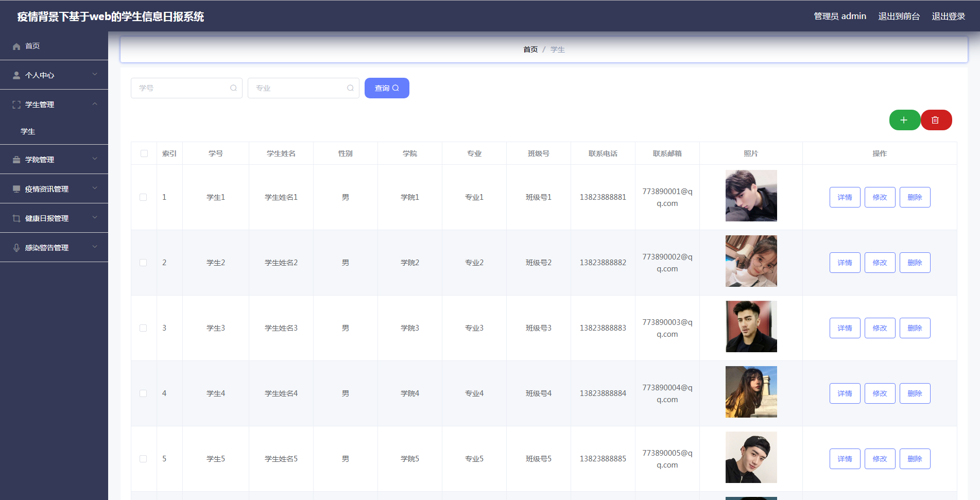
Task: Click 详情 for 学生2
Action: click(845, 263)
